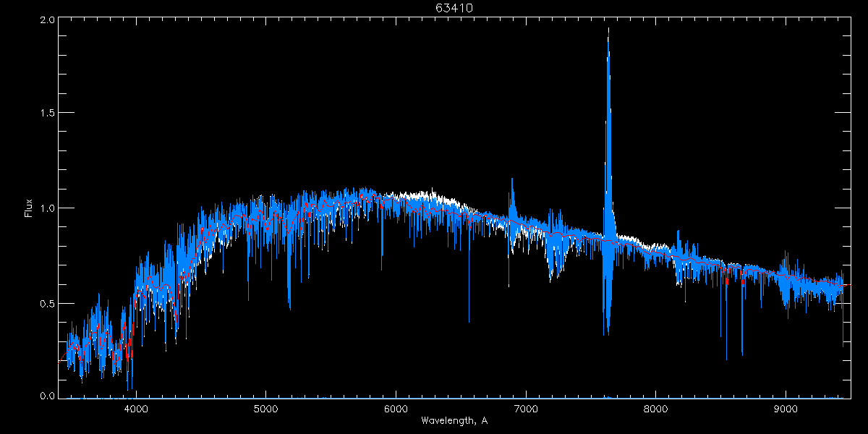868x434 pixels.
Task: Click the 1.5 flux tick label
Action: click(x=47, y=114)
